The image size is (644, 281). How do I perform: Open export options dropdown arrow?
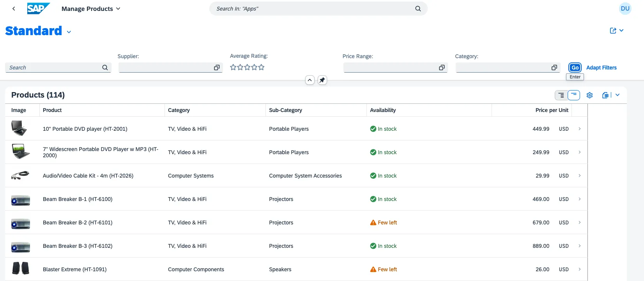[x=617, y=95]
